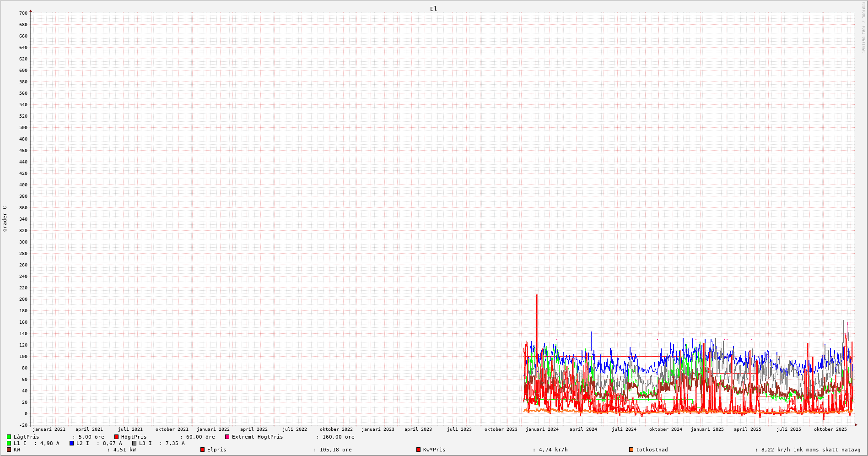Click the pink Extremt HögtPris legend swatch
This screenshot has height=456, width=868.
pos(227,437)
